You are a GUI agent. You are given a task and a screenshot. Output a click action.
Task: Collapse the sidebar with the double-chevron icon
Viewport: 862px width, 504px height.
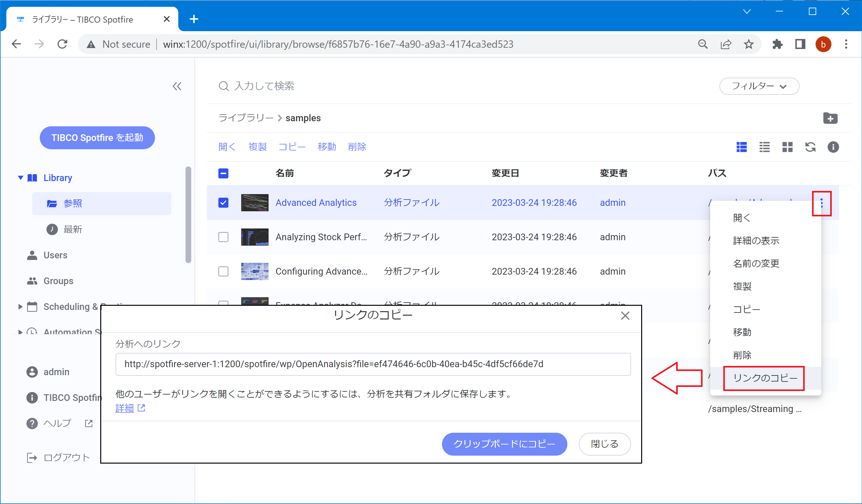click(x=177, y=86)
